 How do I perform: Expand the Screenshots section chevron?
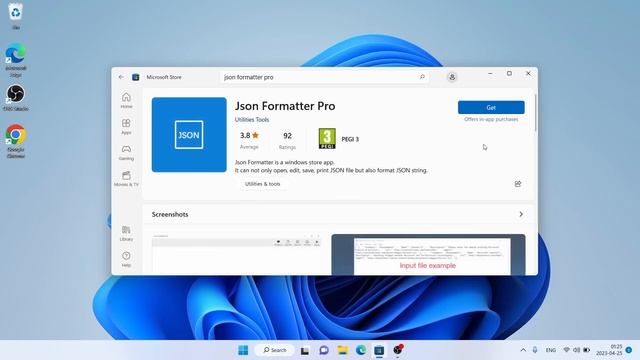[521, 214]
